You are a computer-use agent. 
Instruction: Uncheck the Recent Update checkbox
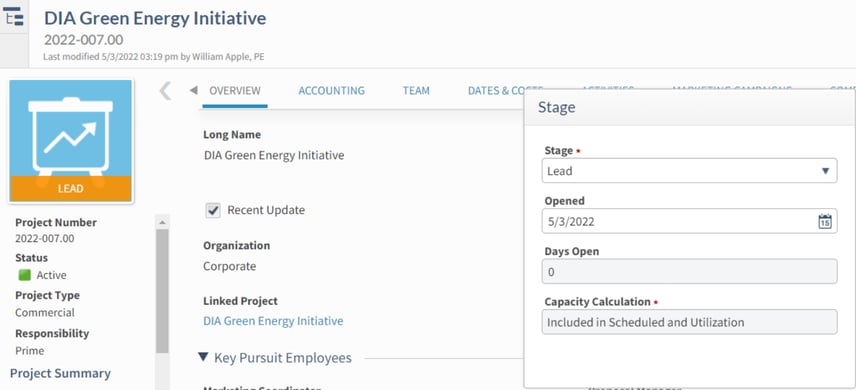213,210
